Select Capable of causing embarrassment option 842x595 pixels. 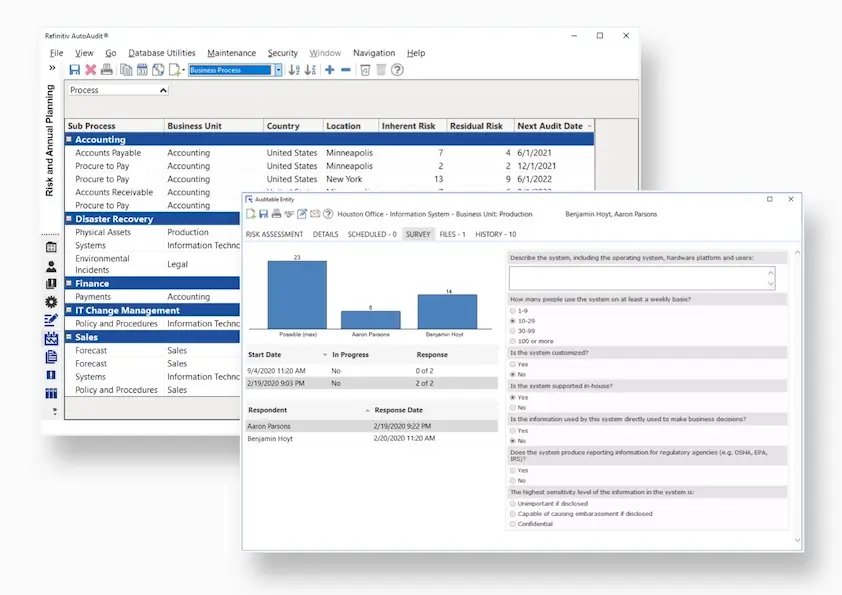[x=513, y=514]
